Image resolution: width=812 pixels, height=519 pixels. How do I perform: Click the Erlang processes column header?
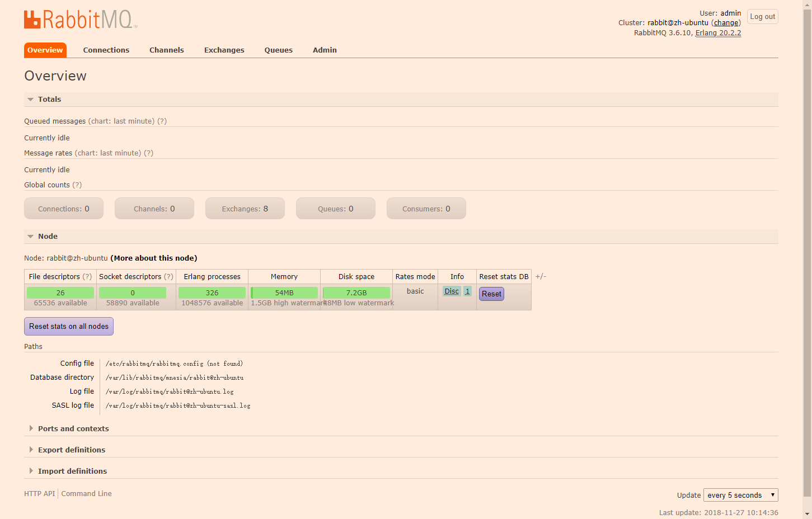pyautogui.click(x=212, y=276)
